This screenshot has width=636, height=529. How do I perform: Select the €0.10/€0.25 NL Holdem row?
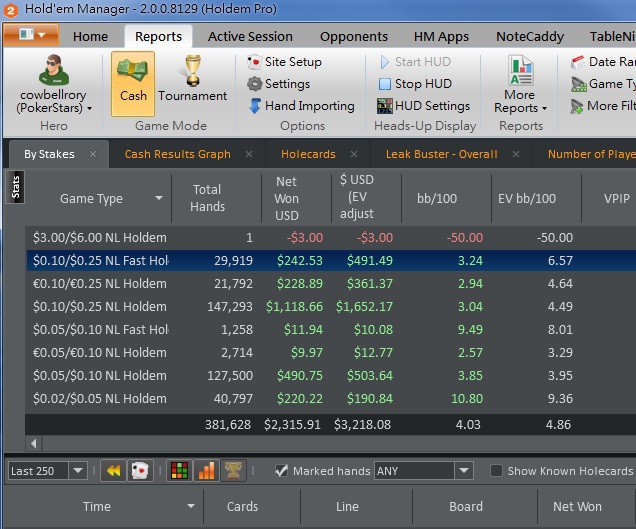coord(331,284)
